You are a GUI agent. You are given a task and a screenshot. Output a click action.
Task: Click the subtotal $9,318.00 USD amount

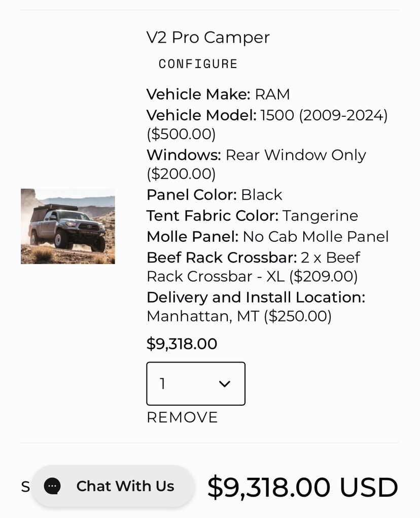point(302,487)
